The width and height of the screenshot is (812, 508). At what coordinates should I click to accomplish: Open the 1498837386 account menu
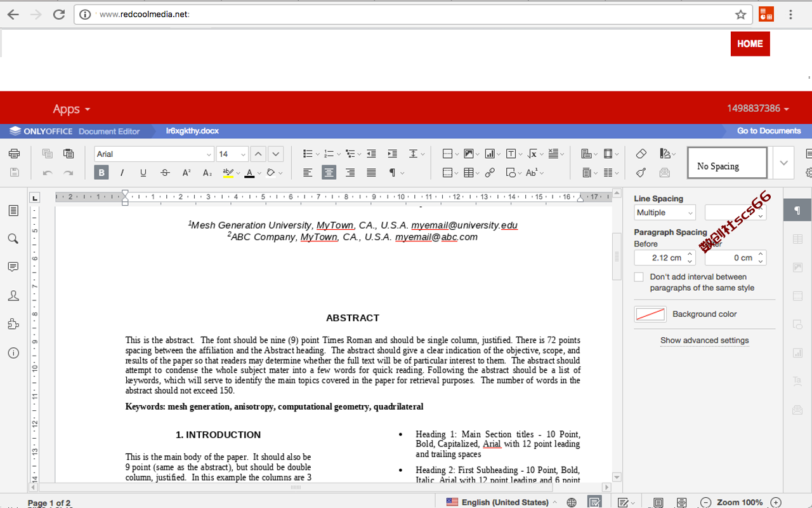758,109
